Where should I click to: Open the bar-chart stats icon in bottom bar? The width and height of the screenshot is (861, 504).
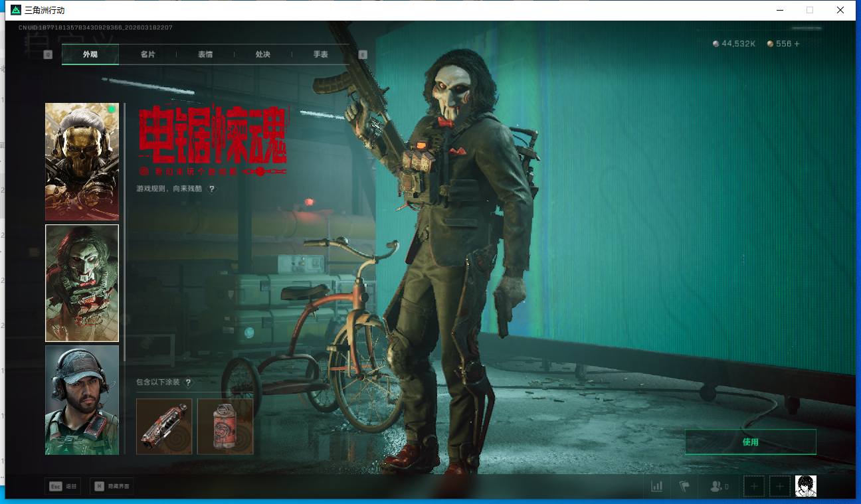point(657,486)
